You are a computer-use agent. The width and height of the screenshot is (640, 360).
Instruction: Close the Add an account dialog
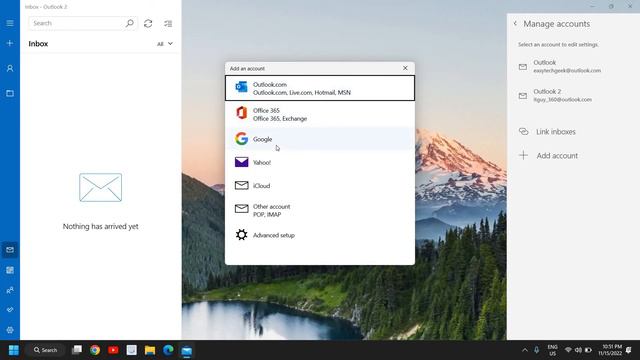coord(405,68)
